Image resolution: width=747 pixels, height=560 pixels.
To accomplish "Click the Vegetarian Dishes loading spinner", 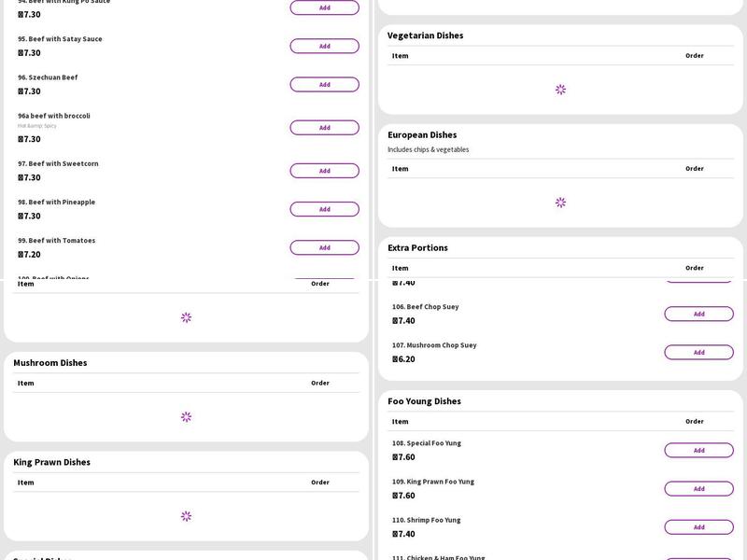I will coord(560,90).
